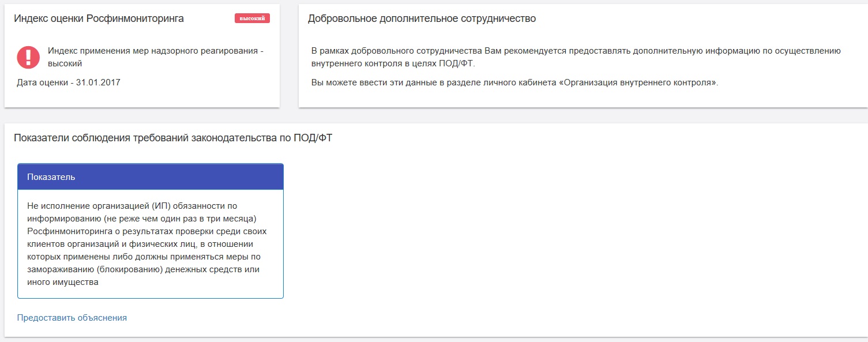The width and height of the screenshot is (868, 342).
Task: Select the indicator cell about "Не исполнение организацией"
Action: (151, 244)
